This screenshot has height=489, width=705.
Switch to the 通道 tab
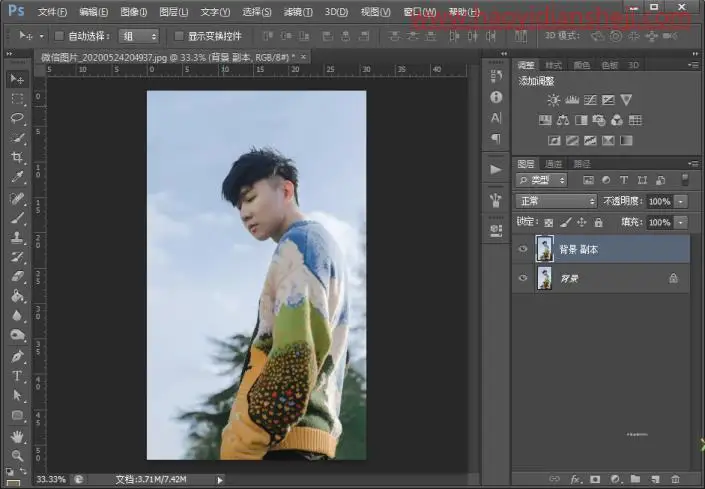point(553,164)
